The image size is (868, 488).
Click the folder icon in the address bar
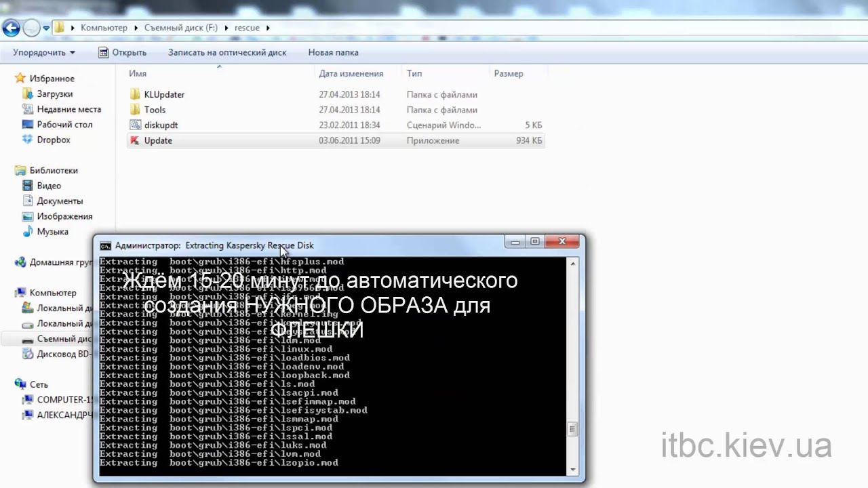point(60,28)
